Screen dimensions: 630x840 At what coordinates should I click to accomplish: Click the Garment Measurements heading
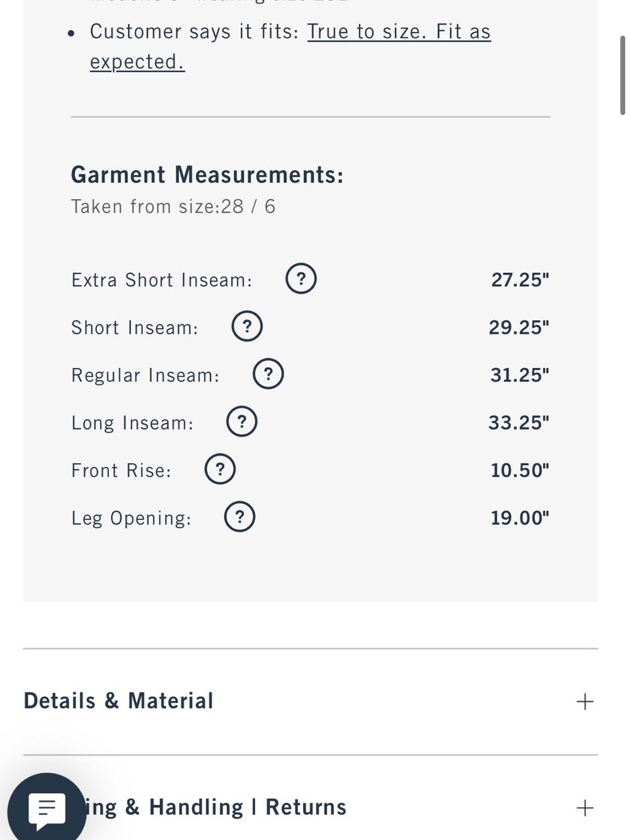click(x=207, y=175)
